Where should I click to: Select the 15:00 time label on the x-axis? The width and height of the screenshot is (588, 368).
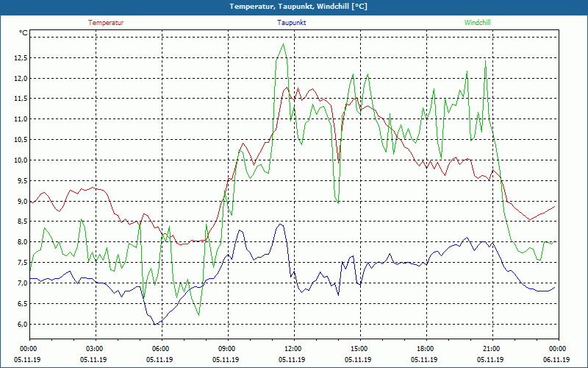tap(359, 349)
